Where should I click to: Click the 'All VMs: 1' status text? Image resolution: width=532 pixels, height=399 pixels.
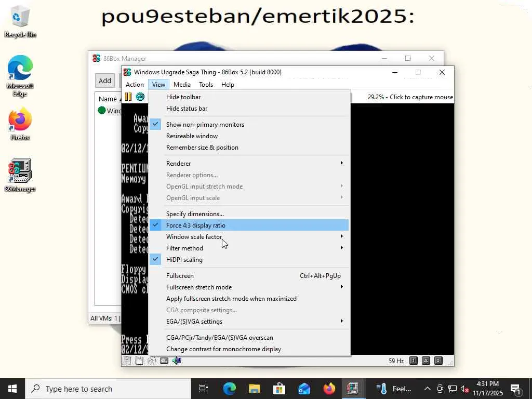point(104,318)
